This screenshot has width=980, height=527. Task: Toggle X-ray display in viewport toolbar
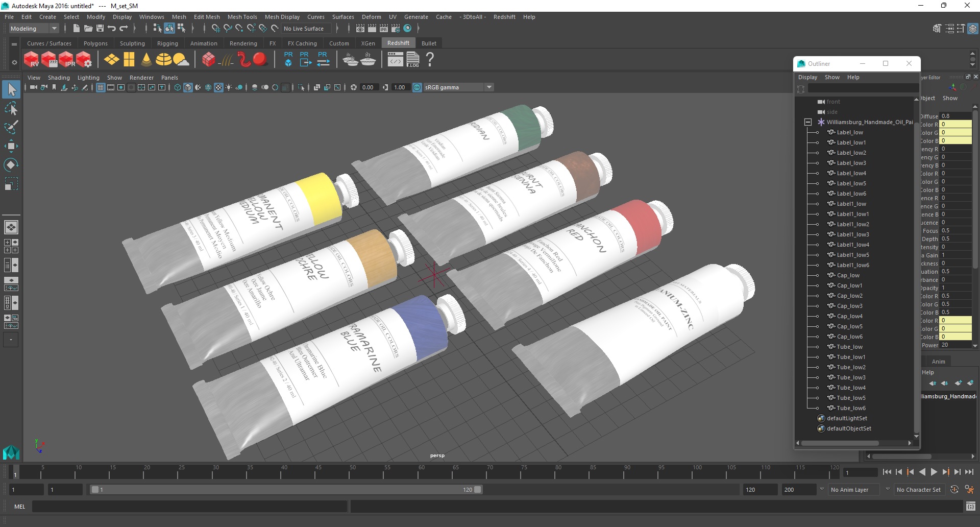point(317,87)
